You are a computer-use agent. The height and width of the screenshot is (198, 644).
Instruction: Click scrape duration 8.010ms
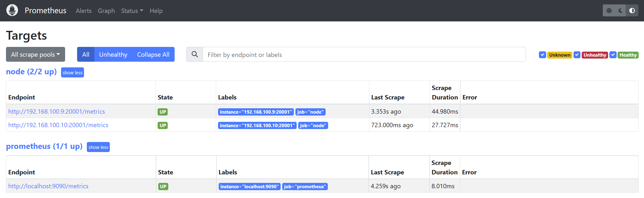tap(443, 186)
